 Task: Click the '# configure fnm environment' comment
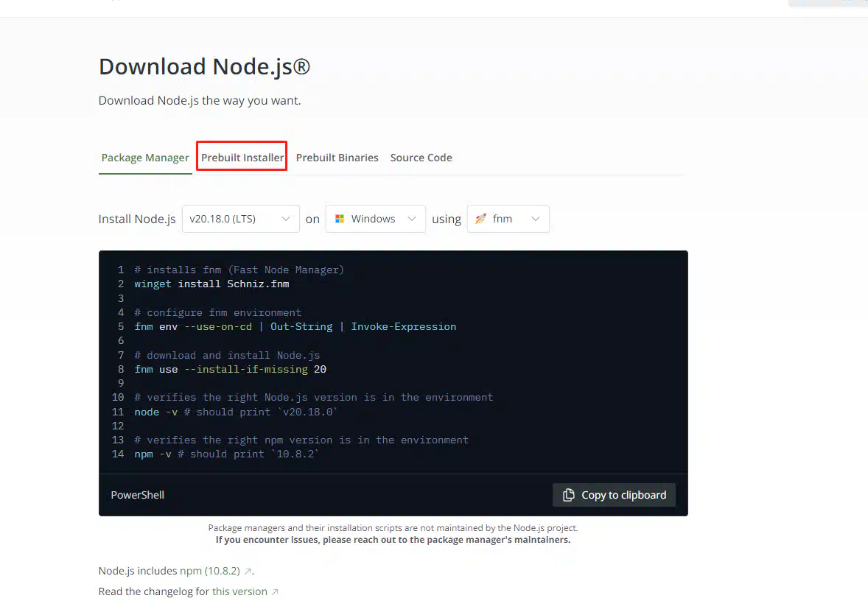click(x=217, y=312)
